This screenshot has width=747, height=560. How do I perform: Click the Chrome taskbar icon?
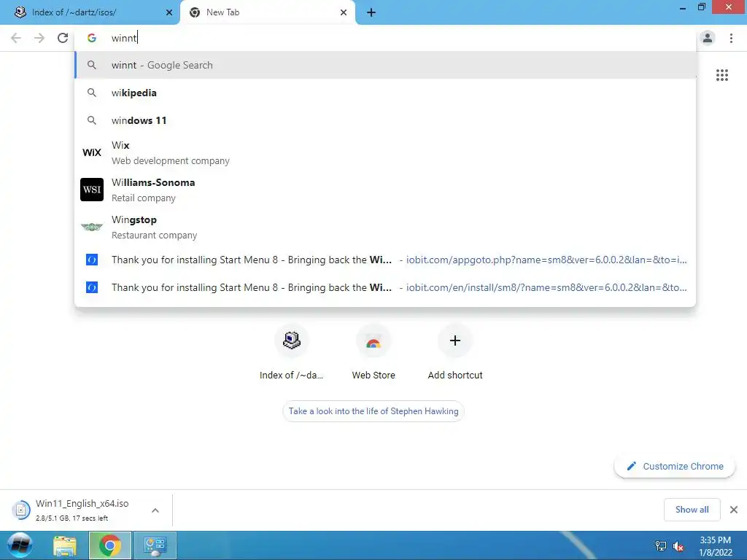coord(109,545)
